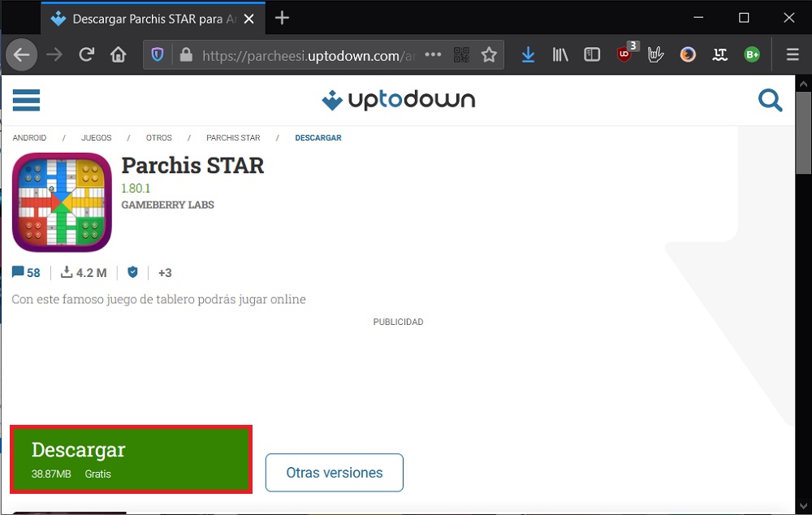812x515 pixels.
Task: Open the tracking protection shield icon
Action: [x=158, y=55]
